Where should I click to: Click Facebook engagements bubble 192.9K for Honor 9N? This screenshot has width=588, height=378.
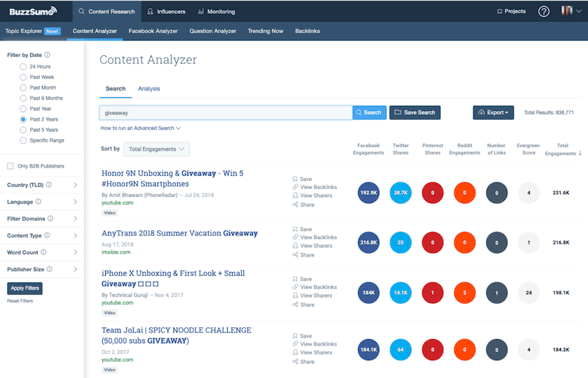[369, 193]
